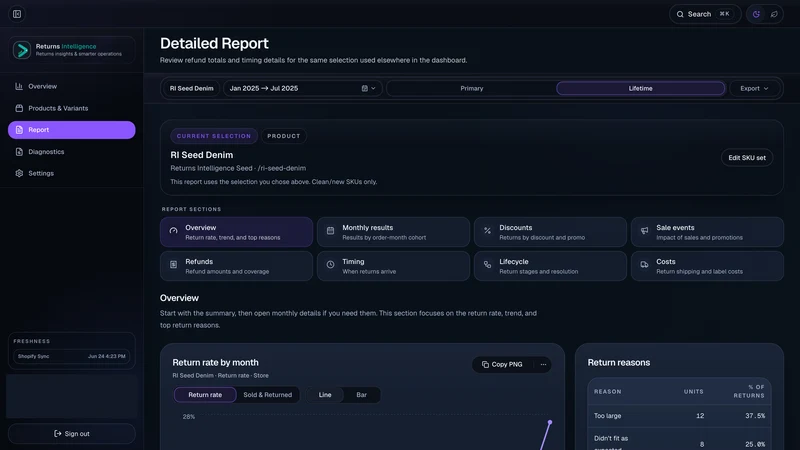Click the Copy PNG button

coord(502,365)
